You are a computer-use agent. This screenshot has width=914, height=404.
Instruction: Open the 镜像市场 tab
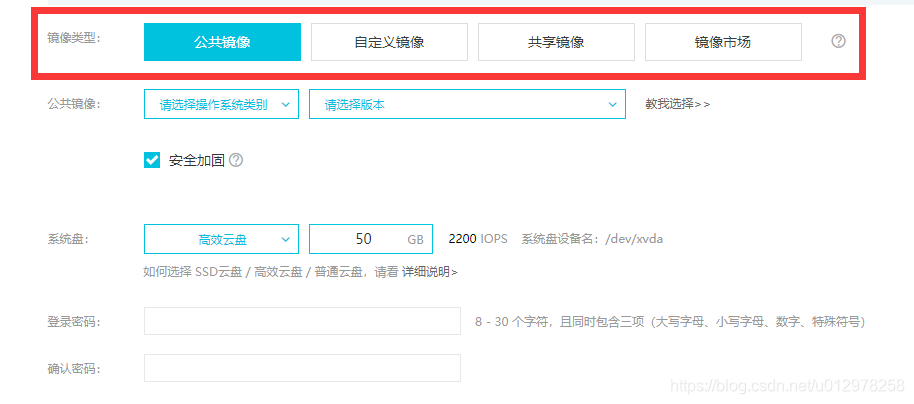coord(723,42)
